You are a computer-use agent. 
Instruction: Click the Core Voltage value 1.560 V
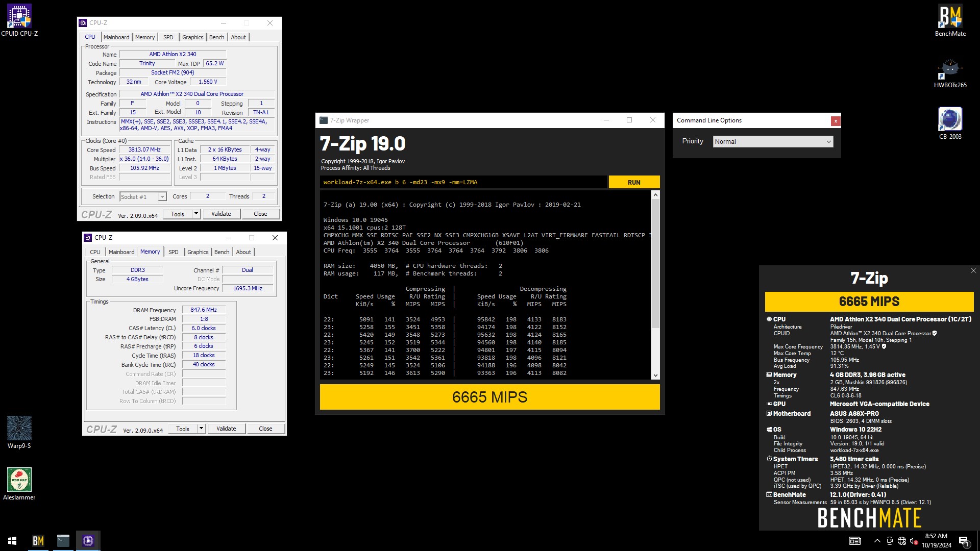208,82
